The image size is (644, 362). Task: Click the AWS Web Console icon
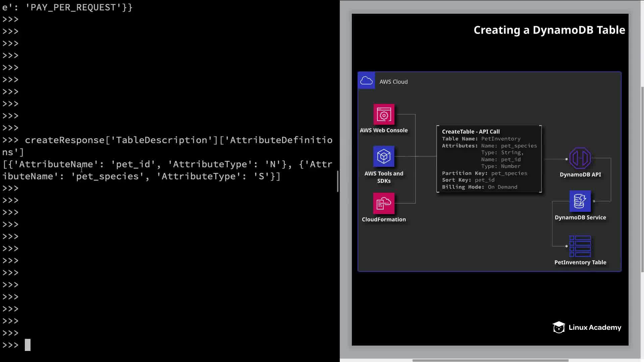click(x=384, y=115)
